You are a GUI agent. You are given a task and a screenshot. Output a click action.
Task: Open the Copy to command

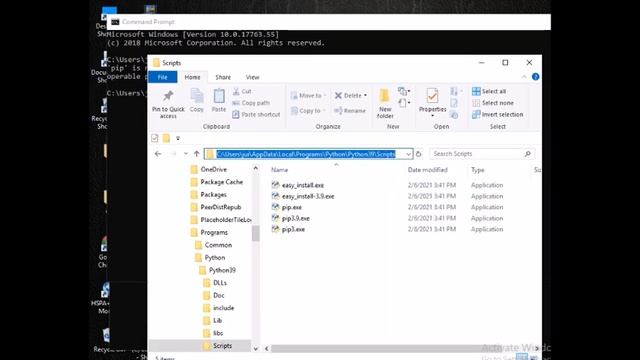(308, 111)
